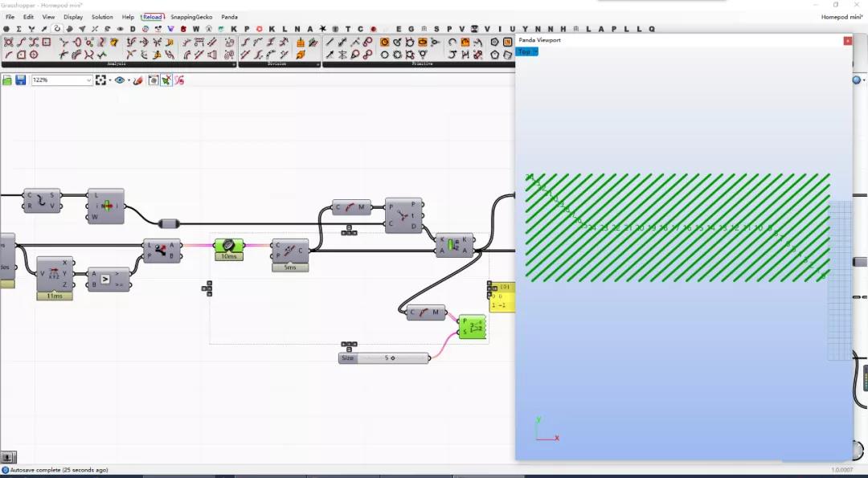Switch to the E component tab
The width and height of the screenshot is (868, 478).
[398, 29]
